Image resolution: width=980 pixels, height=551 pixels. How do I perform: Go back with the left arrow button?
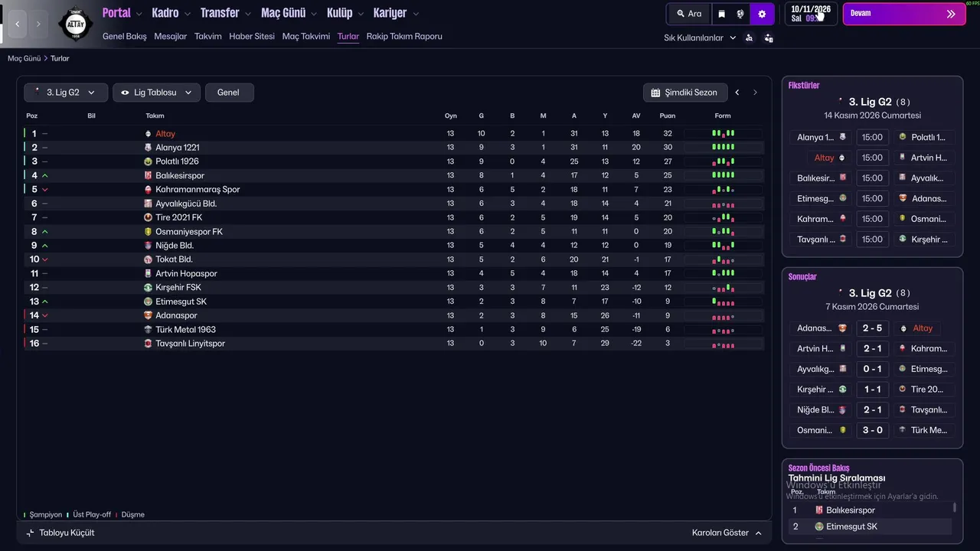18,24
